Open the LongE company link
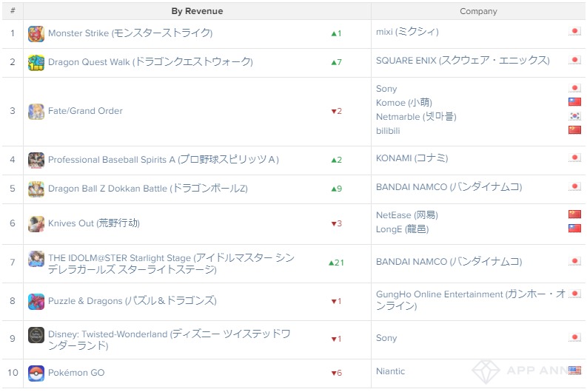The image size is (587, 392). 403,229
